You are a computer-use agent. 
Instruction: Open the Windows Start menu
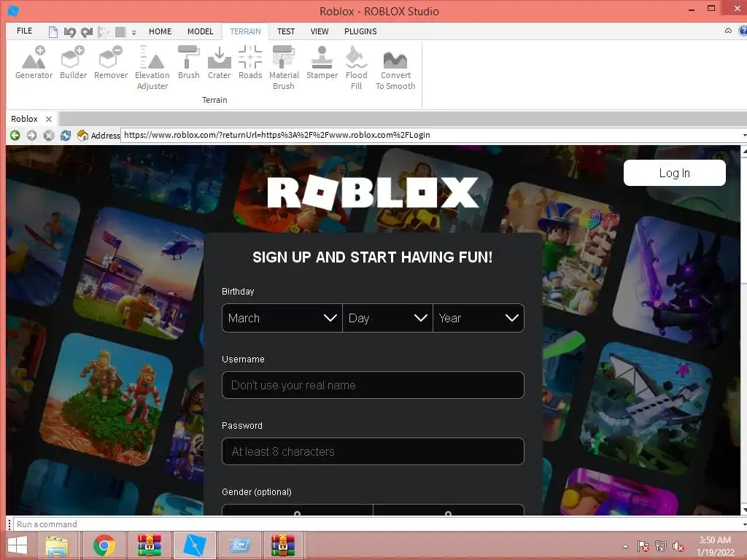(18, 545)
